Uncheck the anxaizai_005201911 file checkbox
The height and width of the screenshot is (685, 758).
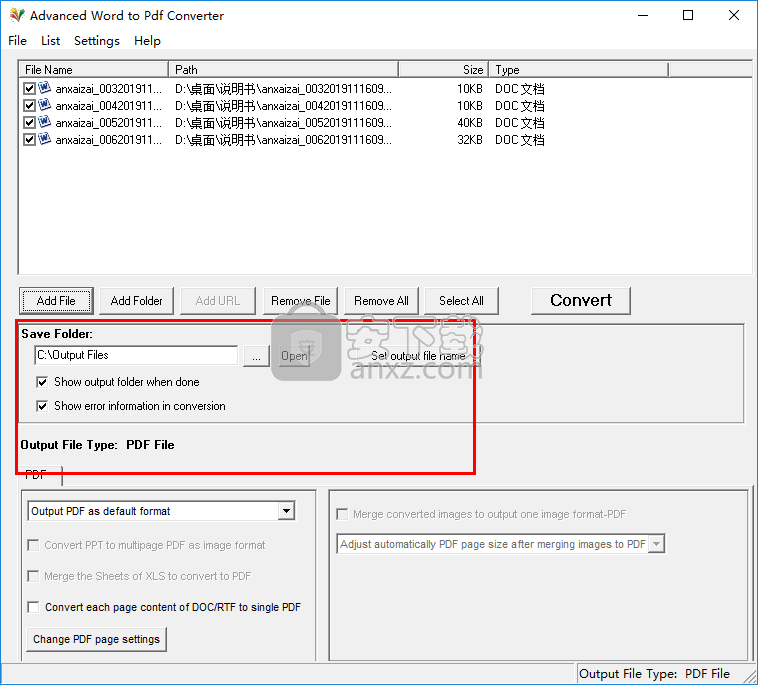(29, 122)
